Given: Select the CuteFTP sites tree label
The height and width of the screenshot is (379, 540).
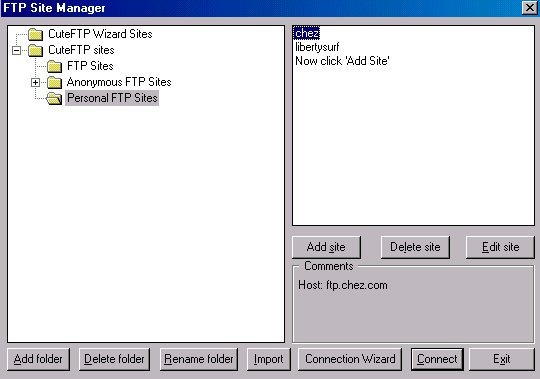Looking at the screenshot, I should 81,50.
